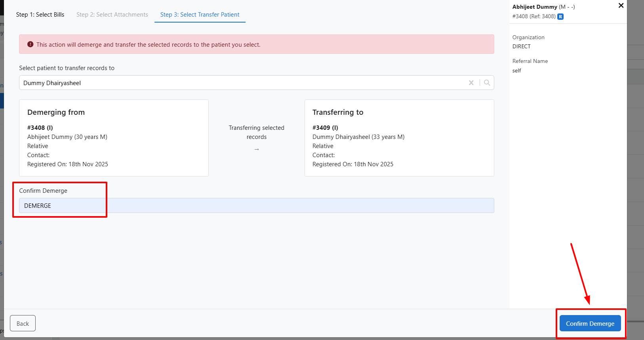This screenshot has height=340, width=644.
Task: Click the 'Transferring to' heading
Action: pyautogui.click(x=338, y=112)
